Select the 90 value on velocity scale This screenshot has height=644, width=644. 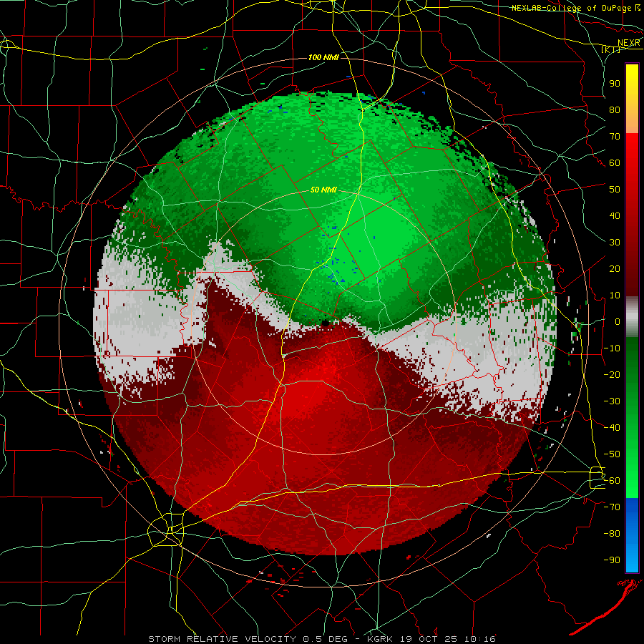615,84
